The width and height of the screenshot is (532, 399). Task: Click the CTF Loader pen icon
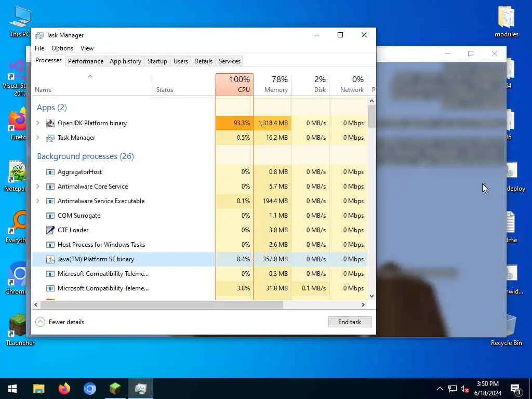50,230
